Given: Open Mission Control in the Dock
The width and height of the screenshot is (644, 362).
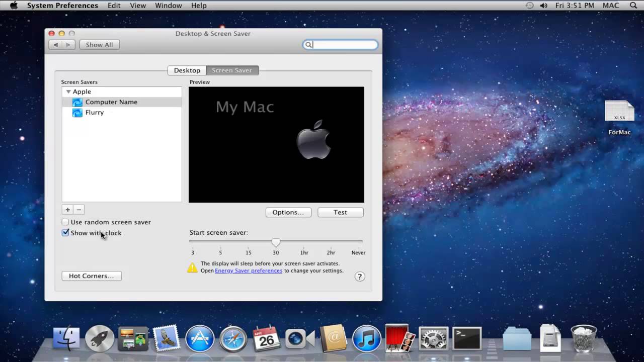Looking at the screenshot, I should (133, 338).
